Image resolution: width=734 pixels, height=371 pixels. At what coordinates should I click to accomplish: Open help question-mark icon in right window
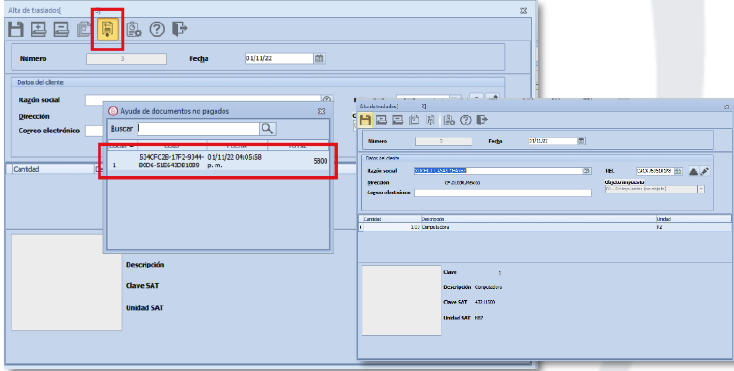click(465, 120)
